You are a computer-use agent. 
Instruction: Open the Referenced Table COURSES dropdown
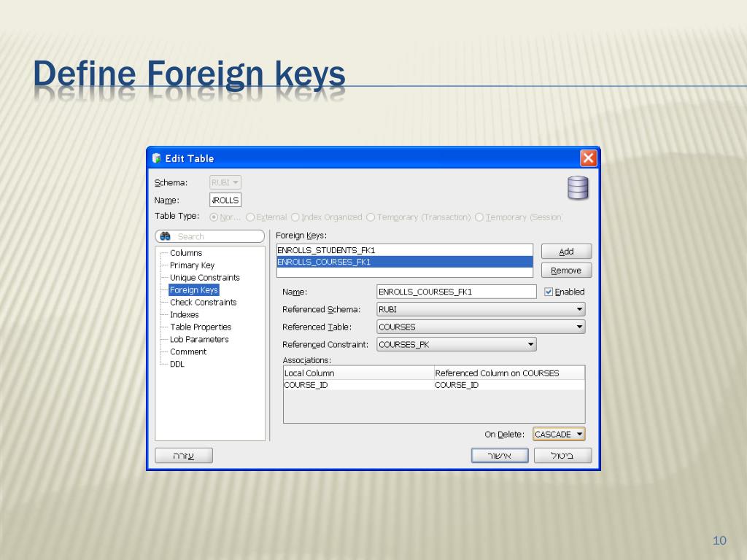(x=481, y=327)
